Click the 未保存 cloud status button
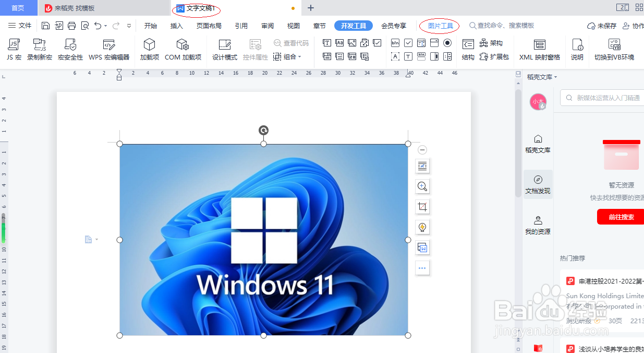644x353 pixels. tap(602, 26)
